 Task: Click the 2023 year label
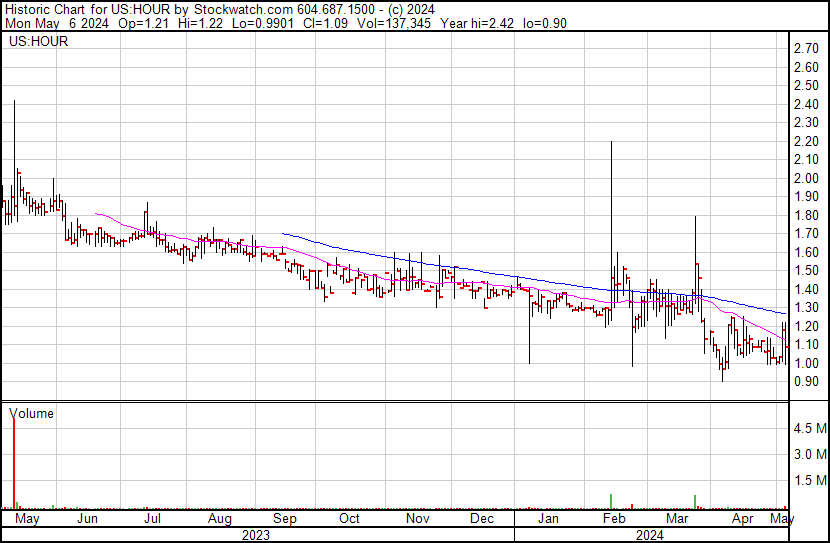(x=257, y=535)
